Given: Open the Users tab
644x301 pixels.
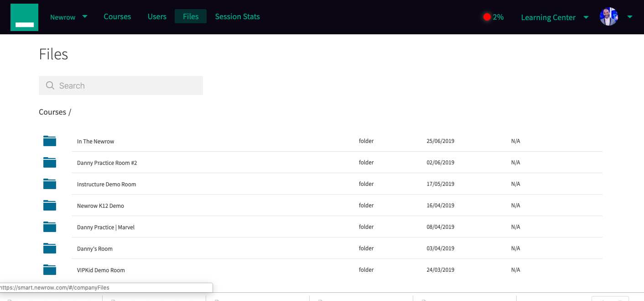Looking at the screenshot, I should (157, 16).
